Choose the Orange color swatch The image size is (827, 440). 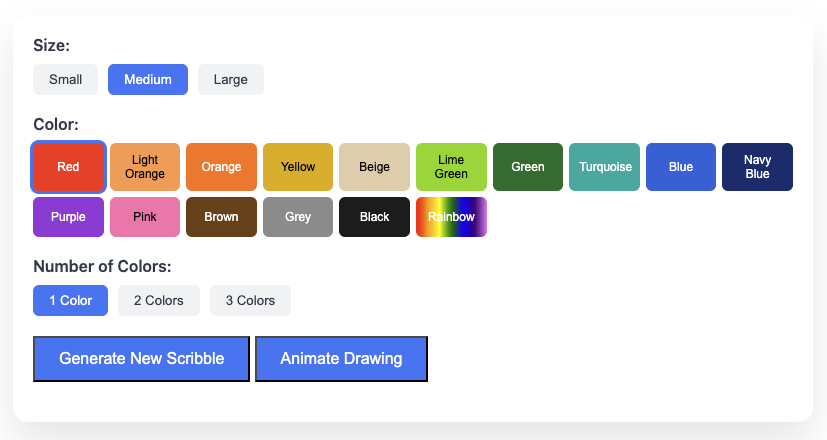221,167
